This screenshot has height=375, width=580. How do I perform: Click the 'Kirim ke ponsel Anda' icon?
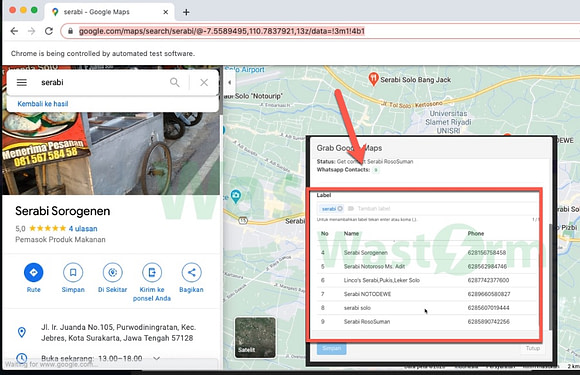pos(152,273)
